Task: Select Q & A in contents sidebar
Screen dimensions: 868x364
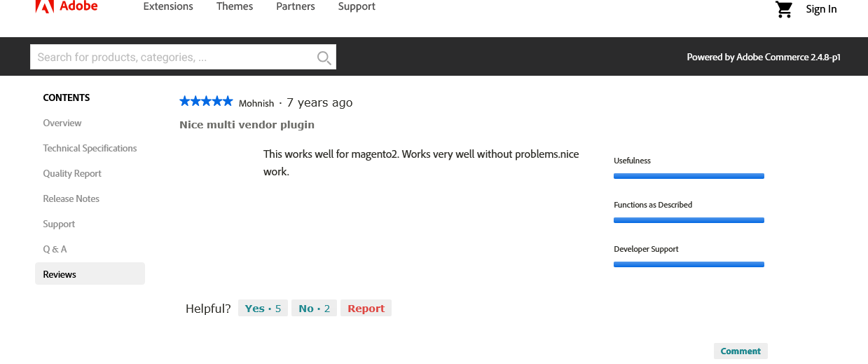Action: point(55,249)
